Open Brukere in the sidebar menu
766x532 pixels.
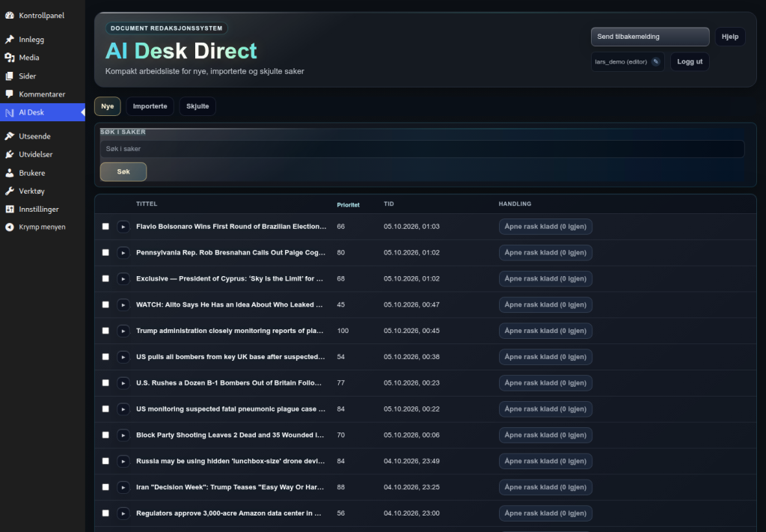[x=31, y=173]
